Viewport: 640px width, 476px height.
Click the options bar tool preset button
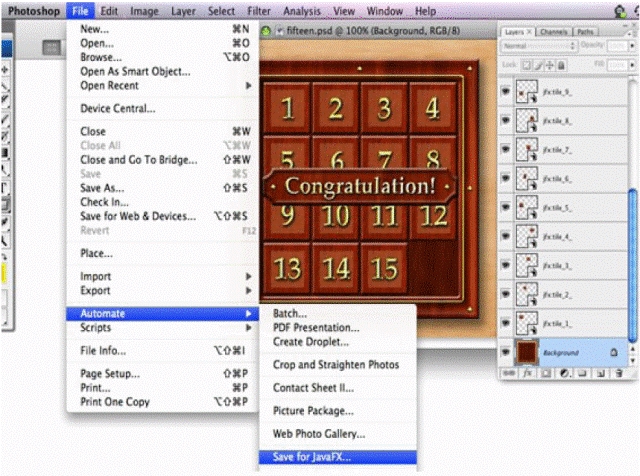[x=52, y=48]
